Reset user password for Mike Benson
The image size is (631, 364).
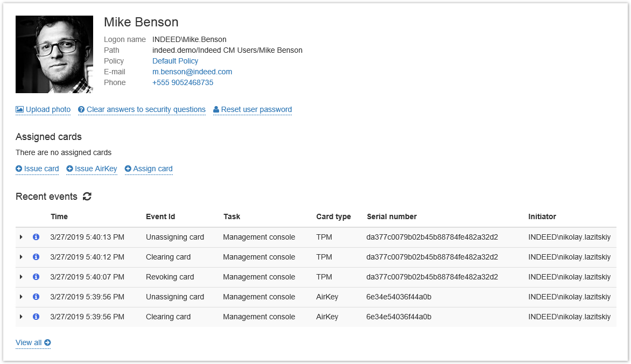point(253,109)
